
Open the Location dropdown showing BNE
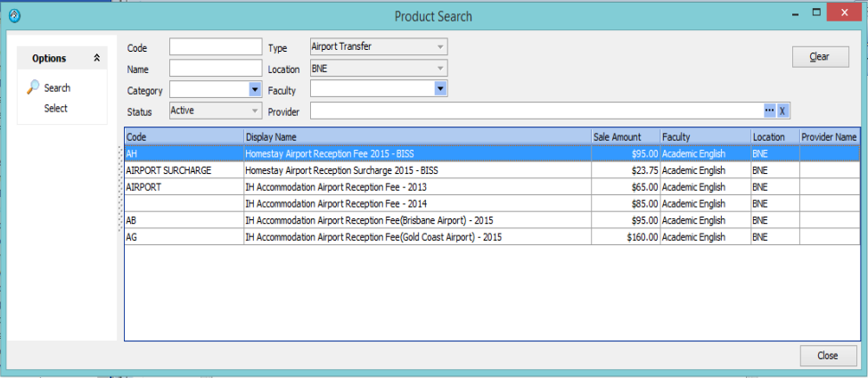tap(439, 68)
